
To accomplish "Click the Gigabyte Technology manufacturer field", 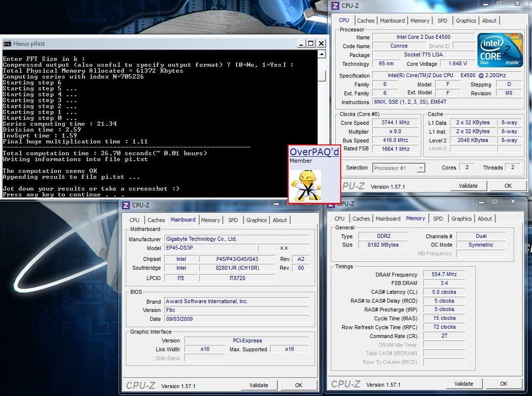I will coord(237,239).
